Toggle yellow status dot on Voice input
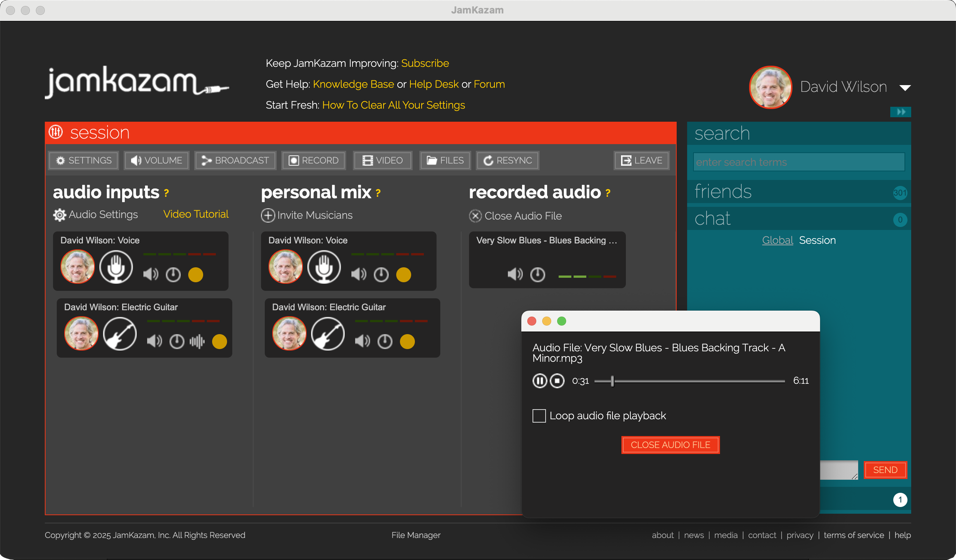The width and height of the screenshot is (956, 560). coord(196,274)
